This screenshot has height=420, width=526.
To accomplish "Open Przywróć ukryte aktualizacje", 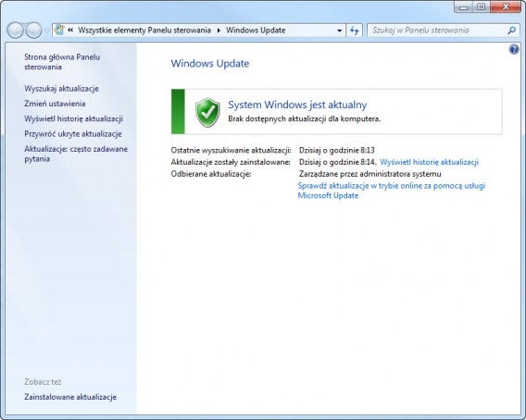I will [73, 134].
